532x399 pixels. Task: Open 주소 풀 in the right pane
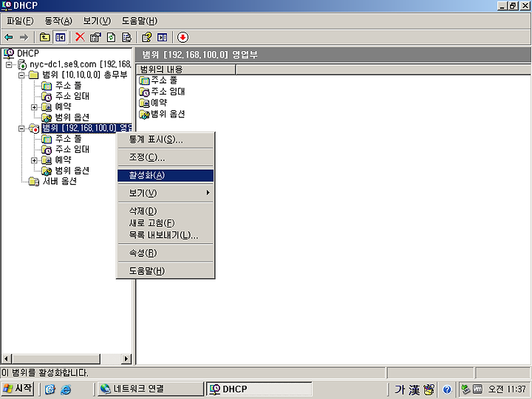[158, 81]
